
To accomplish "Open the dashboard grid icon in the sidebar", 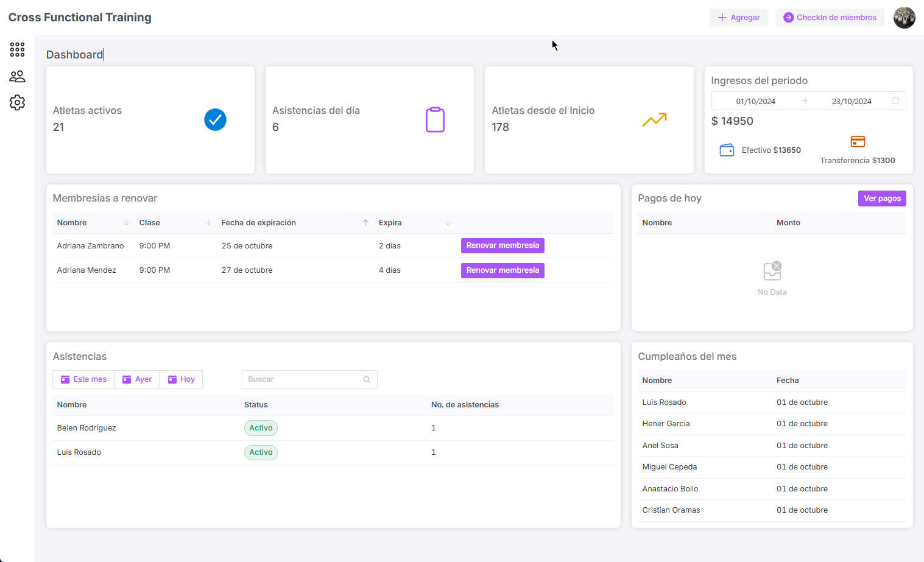I will 16,49.
